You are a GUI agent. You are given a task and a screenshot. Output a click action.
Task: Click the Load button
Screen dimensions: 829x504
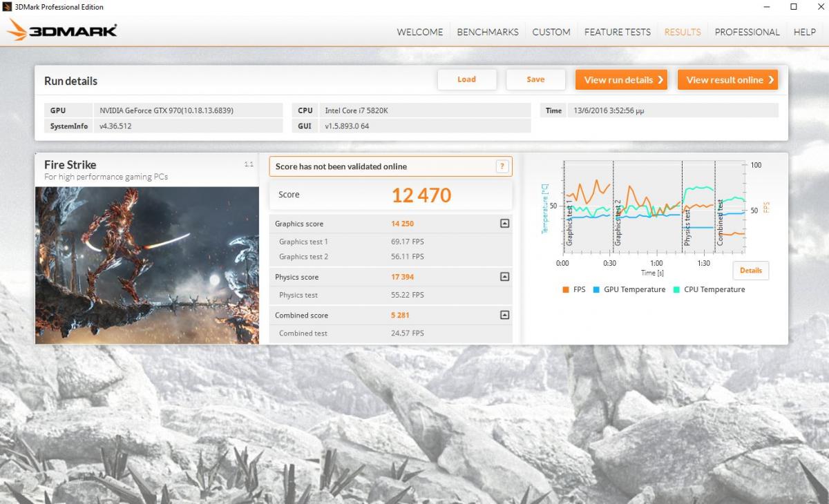pos(467,79)
